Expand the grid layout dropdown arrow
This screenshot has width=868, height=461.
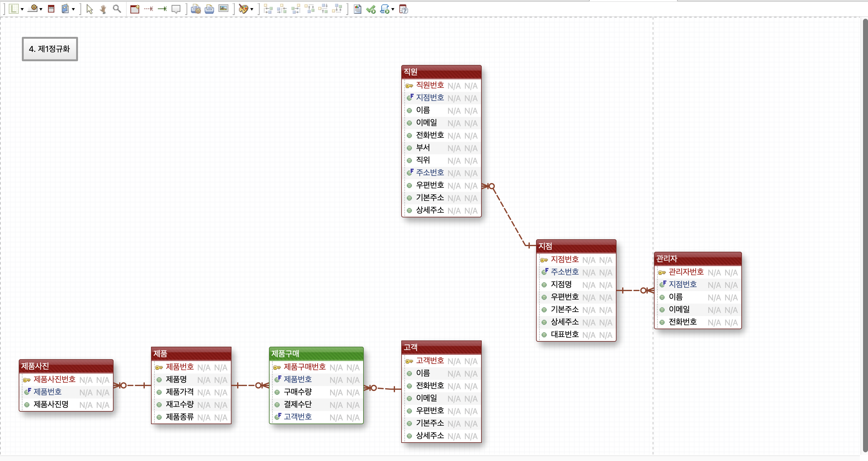click(x=22, y=9)
